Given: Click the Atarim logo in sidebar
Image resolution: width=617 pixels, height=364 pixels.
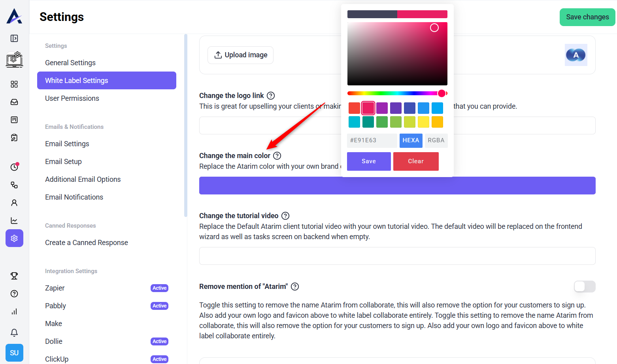Looking at the screenshot, I should pos(14,16).
